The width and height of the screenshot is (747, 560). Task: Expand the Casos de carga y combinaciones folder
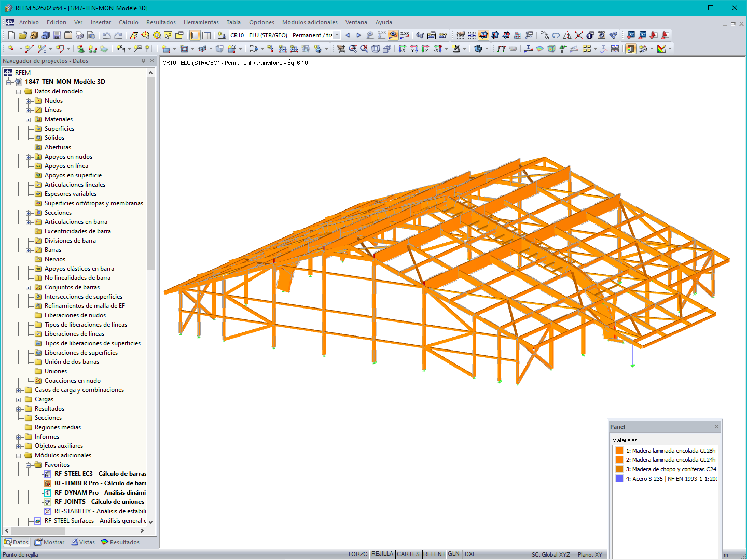point(19,389)
